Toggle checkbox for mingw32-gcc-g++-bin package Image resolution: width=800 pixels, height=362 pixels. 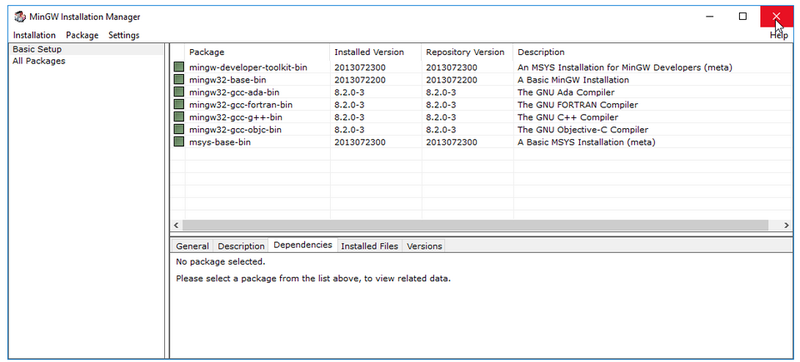[179, 117]
